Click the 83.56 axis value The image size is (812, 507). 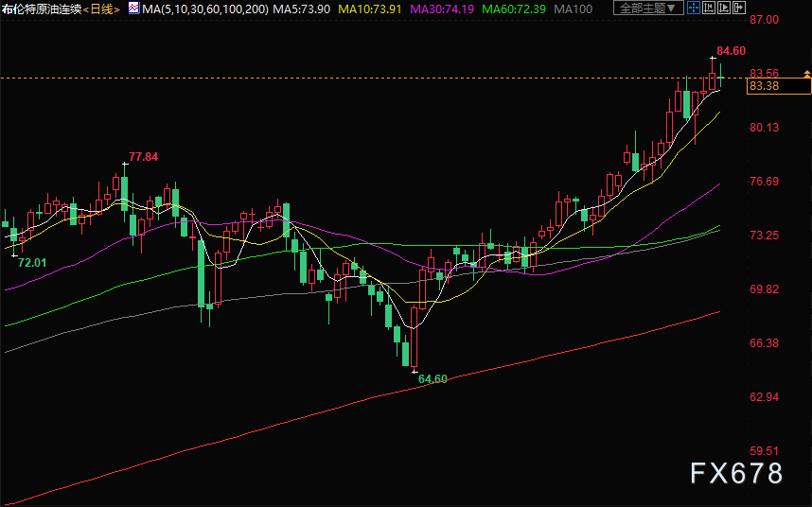point(765,73)
